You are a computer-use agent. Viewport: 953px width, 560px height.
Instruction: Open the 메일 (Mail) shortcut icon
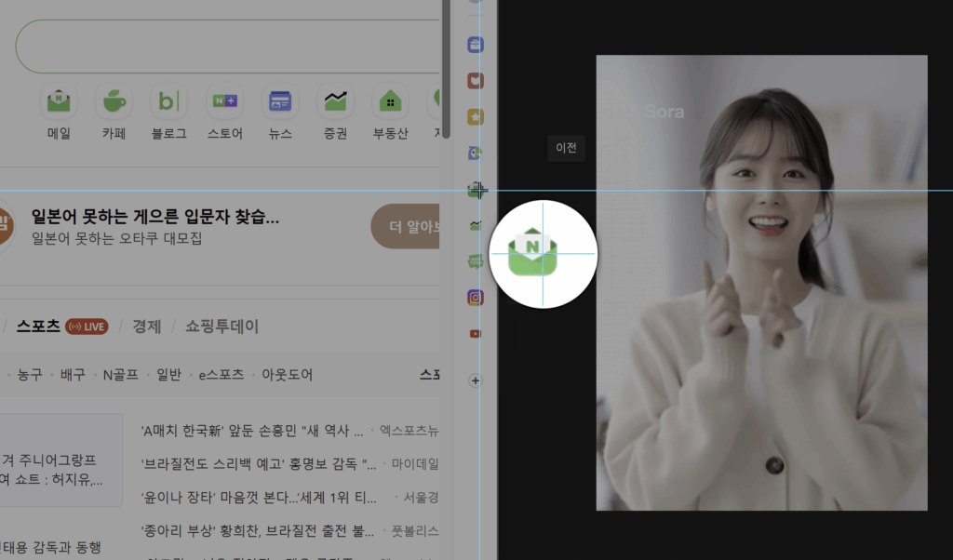59,100
